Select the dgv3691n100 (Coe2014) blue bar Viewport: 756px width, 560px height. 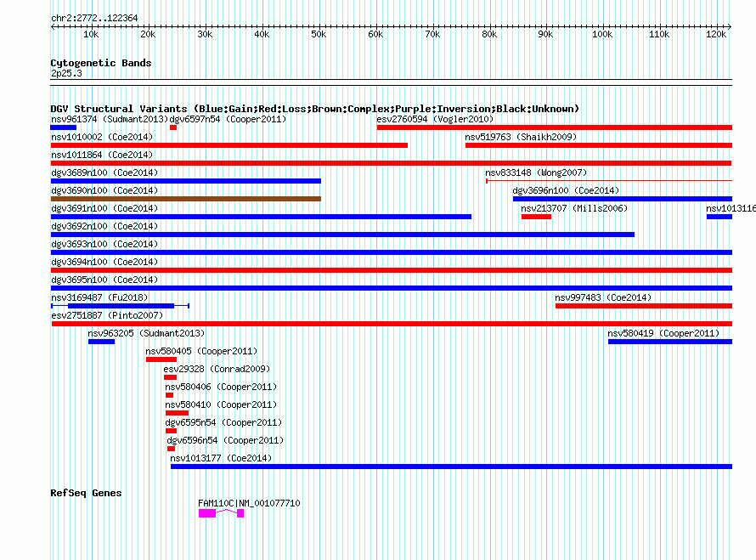tap(261, 217)
